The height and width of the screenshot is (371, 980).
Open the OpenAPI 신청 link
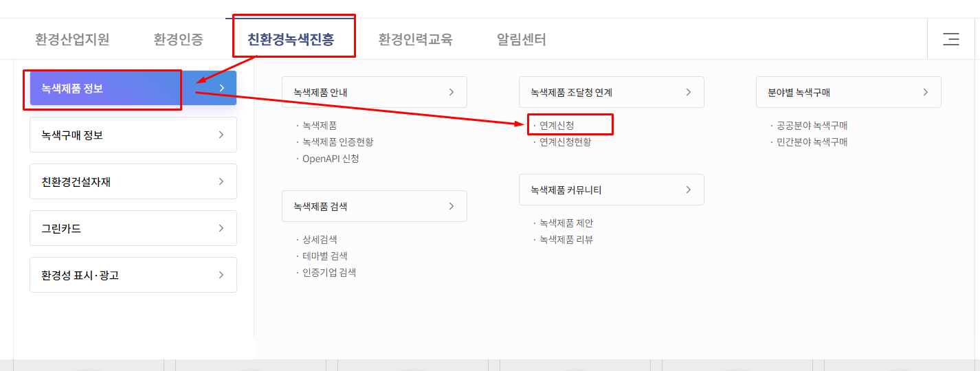point(331,159)
